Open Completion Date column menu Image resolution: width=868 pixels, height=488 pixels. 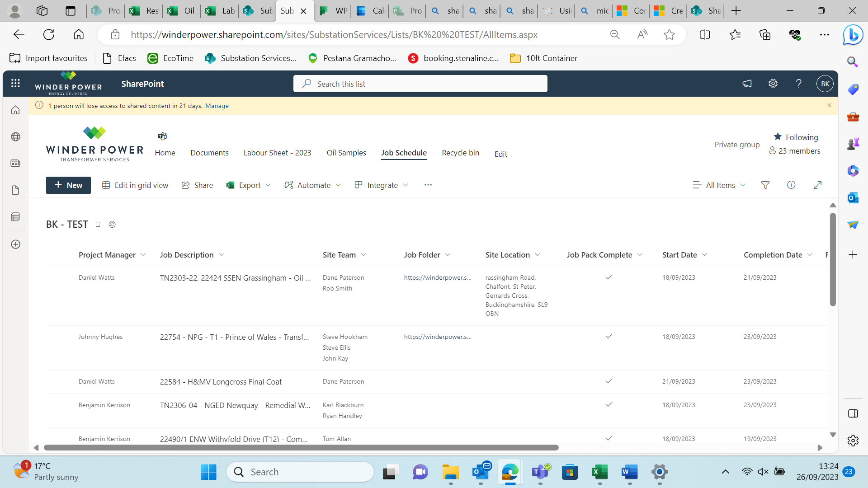(810, 255)
